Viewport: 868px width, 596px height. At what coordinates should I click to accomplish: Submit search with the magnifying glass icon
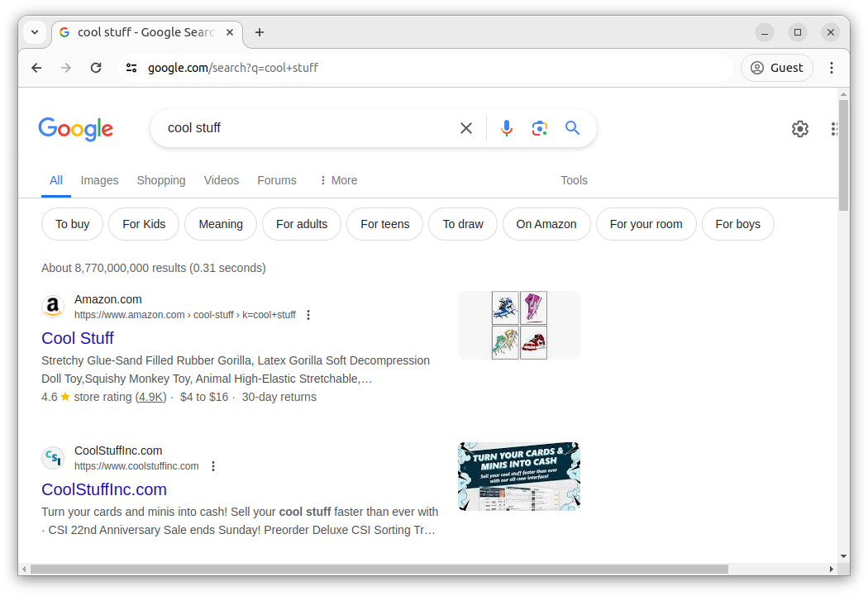(572, 128)
